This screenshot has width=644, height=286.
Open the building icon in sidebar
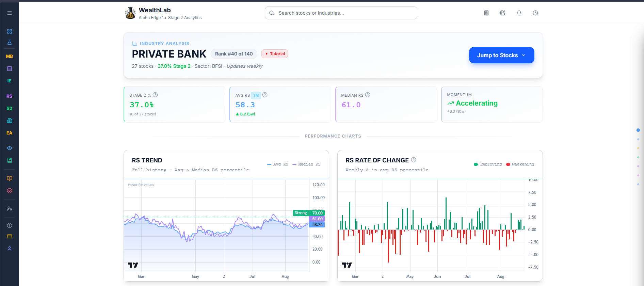tap(10, 121)
